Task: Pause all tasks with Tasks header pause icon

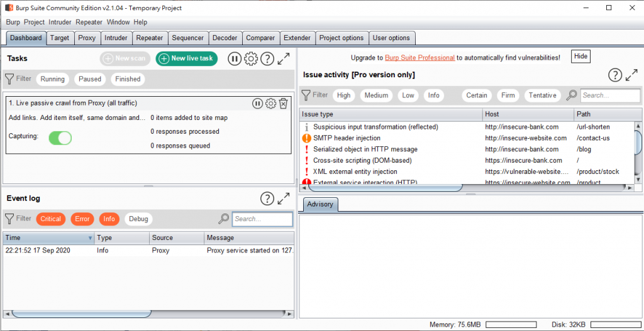Action: coord(234,58)
